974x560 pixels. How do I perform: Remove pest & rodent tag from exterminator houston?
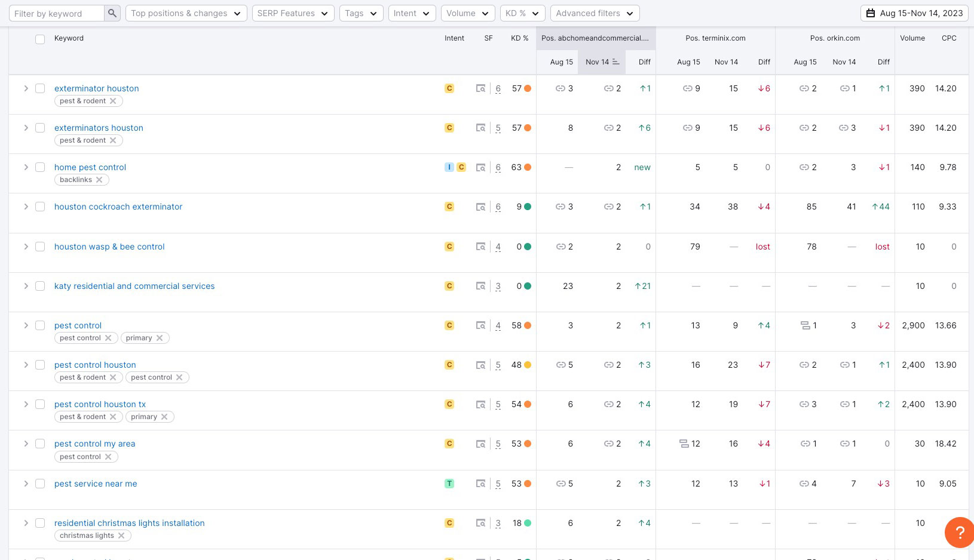[113, 101]
